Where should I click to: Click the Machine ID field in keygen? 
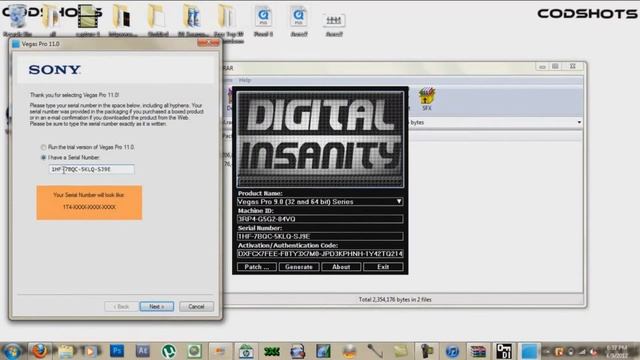tap(320, 219)
